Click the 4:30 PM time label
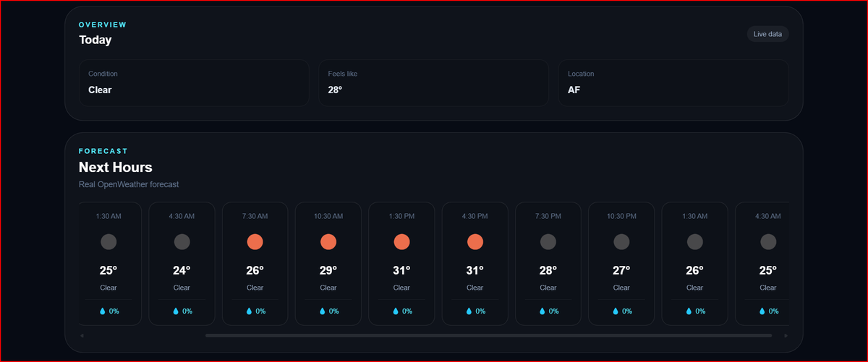 coord(475,216)
